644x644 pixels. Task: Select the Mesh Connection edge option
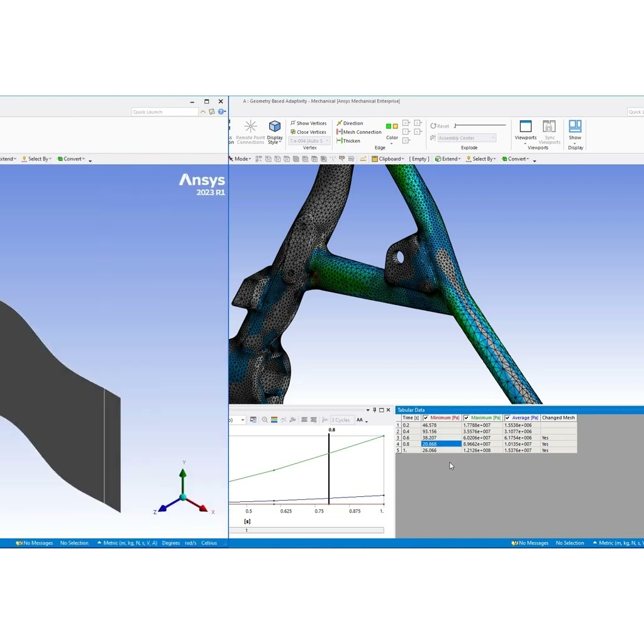pyautogui.click(x=359, y=132)
